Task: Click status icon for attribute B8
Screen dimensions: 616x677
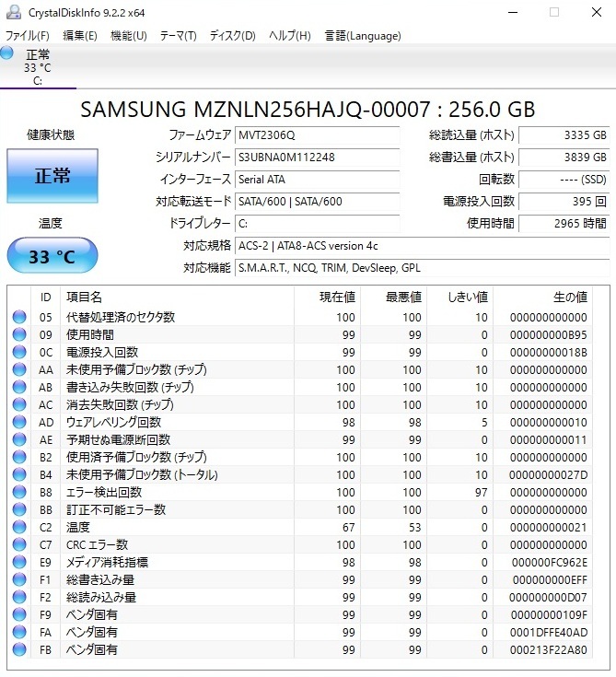Action: click(19, 492)
